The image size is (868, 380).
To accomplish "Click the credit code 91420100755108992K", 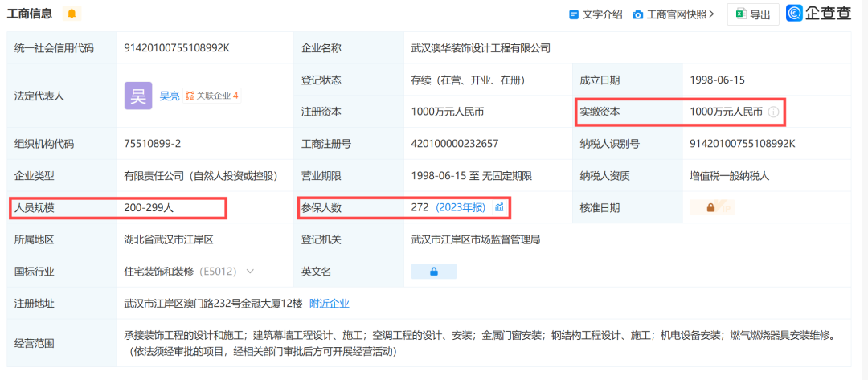I will (177, 48).
